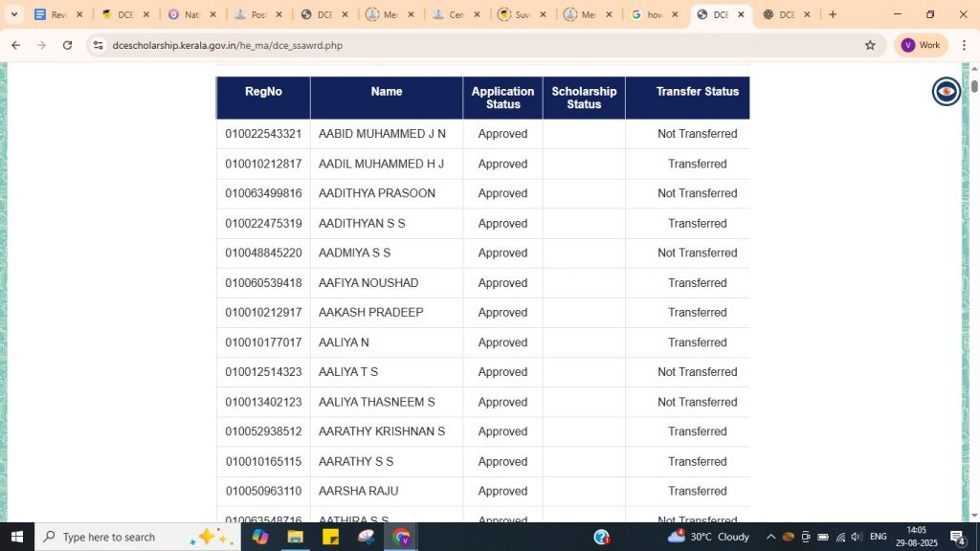Click the eye accessibility icon on page
Viewport: 980px width, 551px height.
(x=946, y=91)
